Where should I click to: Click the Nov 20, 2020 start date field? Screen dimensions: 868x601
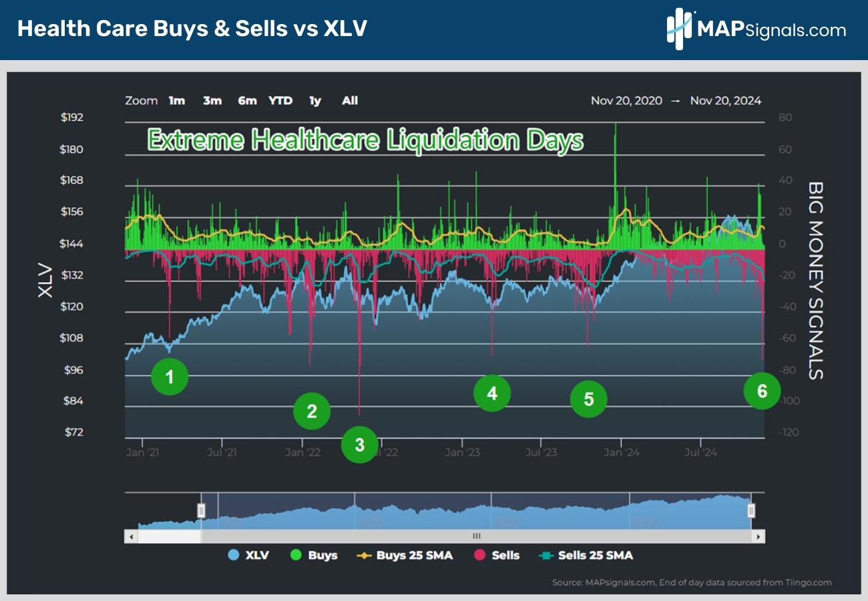626,101
